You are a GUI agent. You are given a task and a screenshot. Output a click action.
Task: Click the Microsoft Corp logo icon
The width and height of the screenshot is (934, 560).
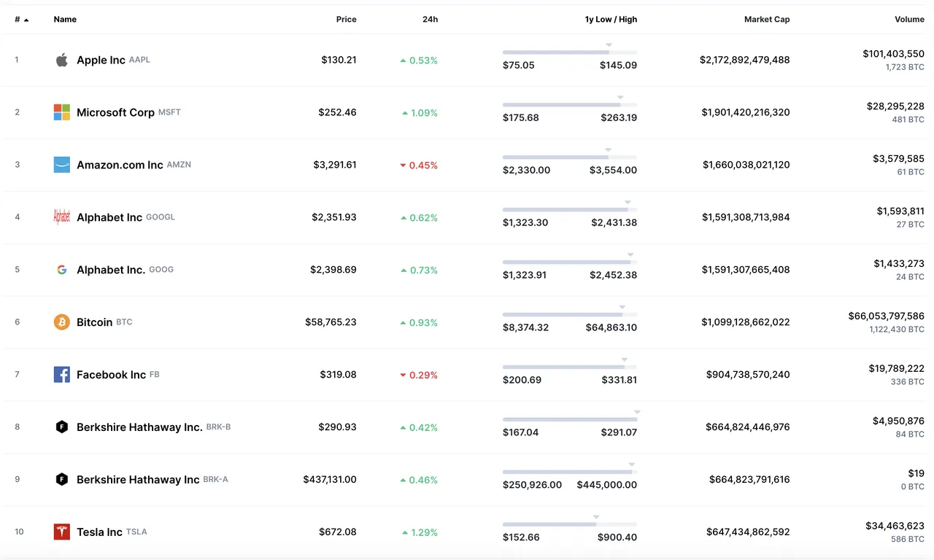[62, 112]
